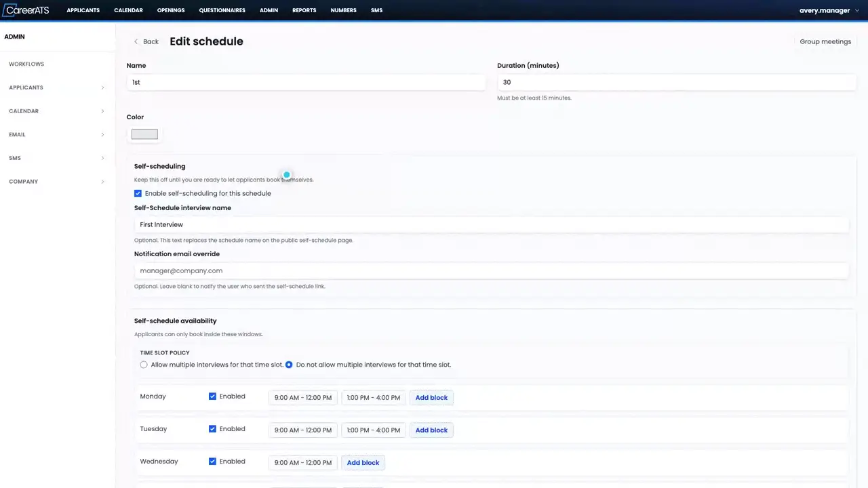Select Do not allow multiple interviews option
The image size is (868, 488).
coord(289,365)
